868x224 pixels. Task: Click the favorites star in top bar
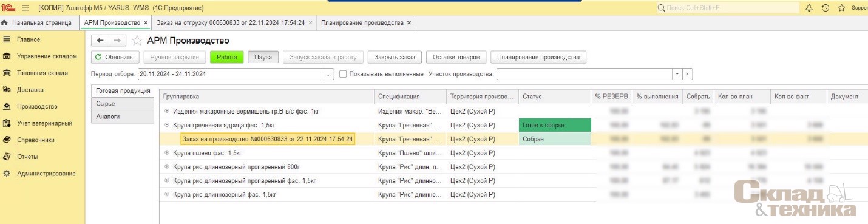point(841,8)
